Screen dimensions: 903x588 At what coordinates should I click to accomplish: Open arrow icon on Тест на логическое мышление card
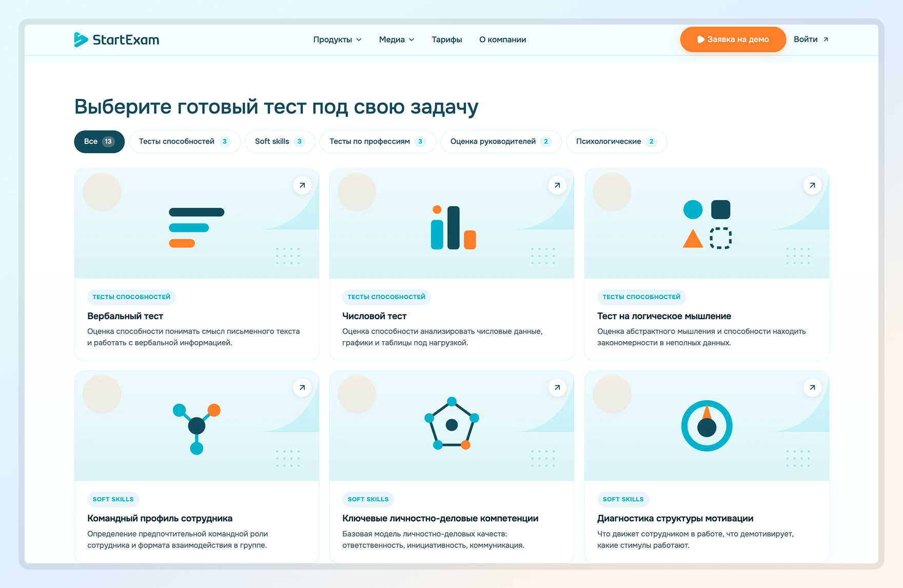(x=812, y=185)
